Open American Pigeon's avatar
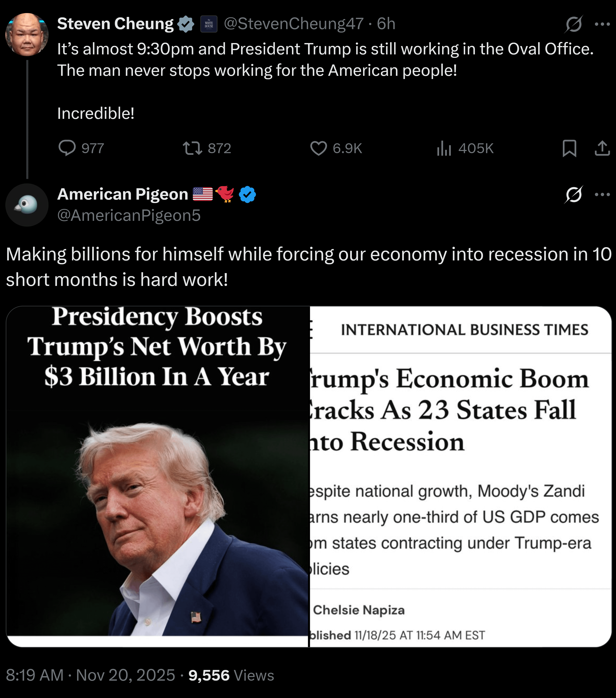The height and width of the screenshot is (698, 616). pos(27,205)
